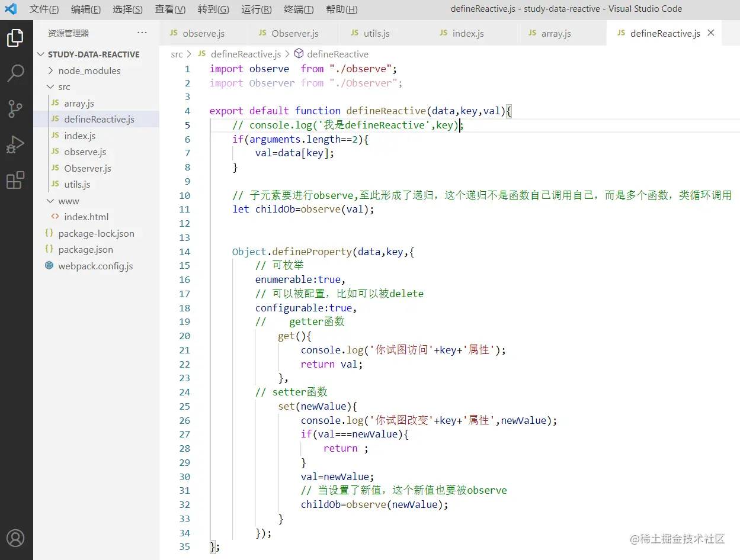Screen dimensions: 740x560
Task: Select the defineReactive.js JS file icon
Action: tap(53, 119)
